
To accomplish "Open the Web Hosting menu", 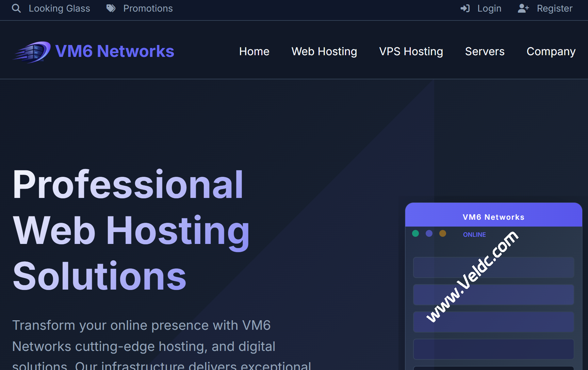I will click(x=324, y=51).
